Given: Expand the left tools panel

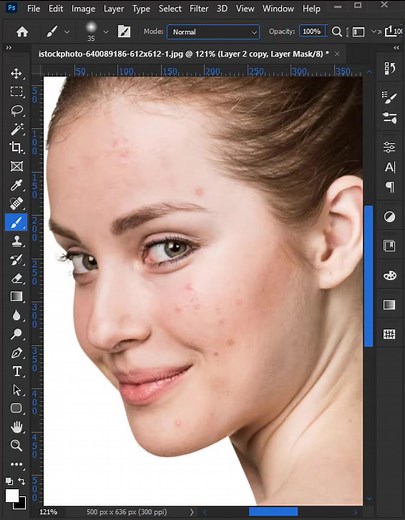Looking at the screenshot, I should tap(9, 48).
